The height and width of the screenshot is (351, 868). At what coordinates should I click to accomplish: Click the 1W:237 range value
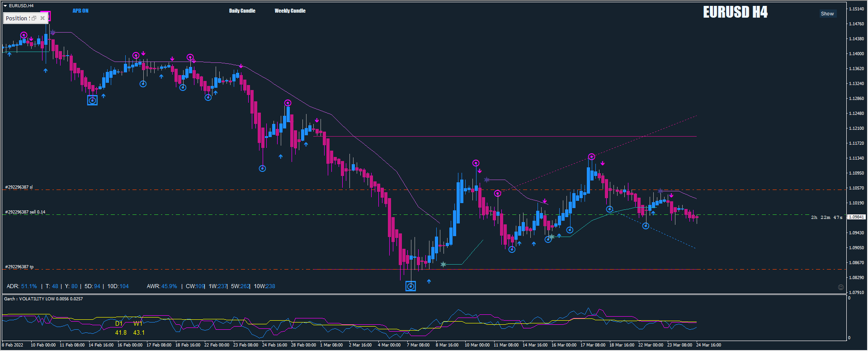pyautogui.click(x=218, y=286)
